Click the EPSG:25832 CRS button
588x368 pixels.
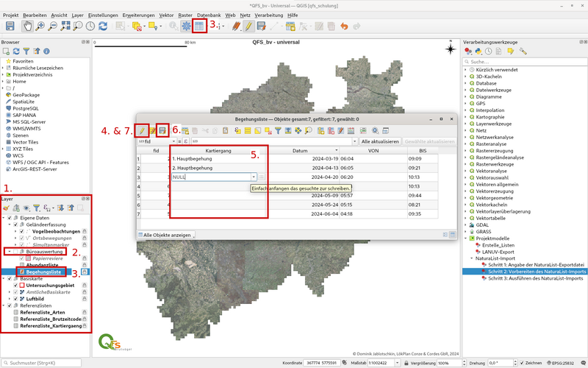pyautogui.click(x=561, y=363)
